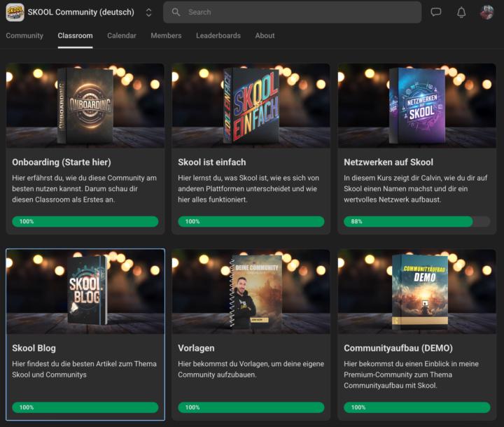Viewport: 504px width, 427px height.
Task: Click the Onboarding 100% progress bar
Action: tap(85, 221)
